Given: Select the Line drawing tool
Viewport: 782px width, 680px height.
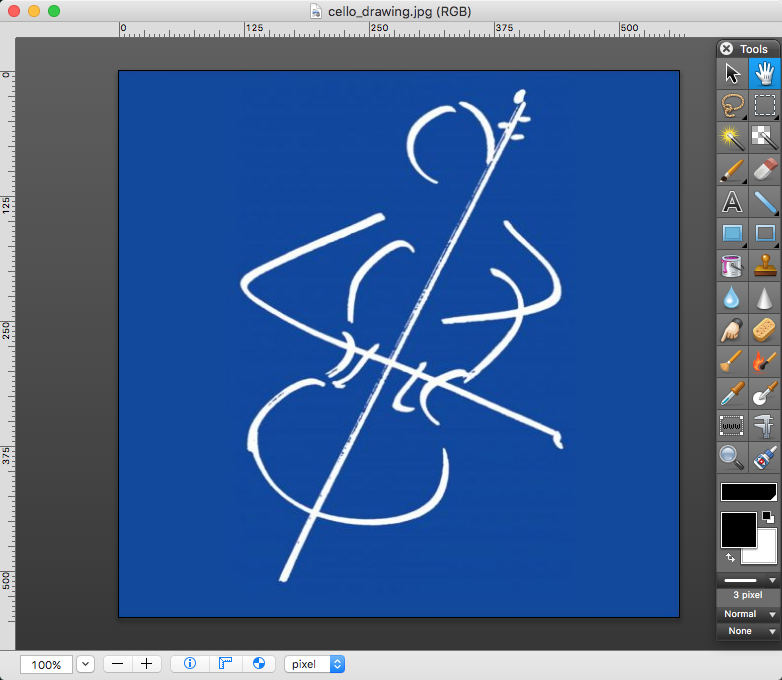Looking at the screenshot, I should 764,202.
